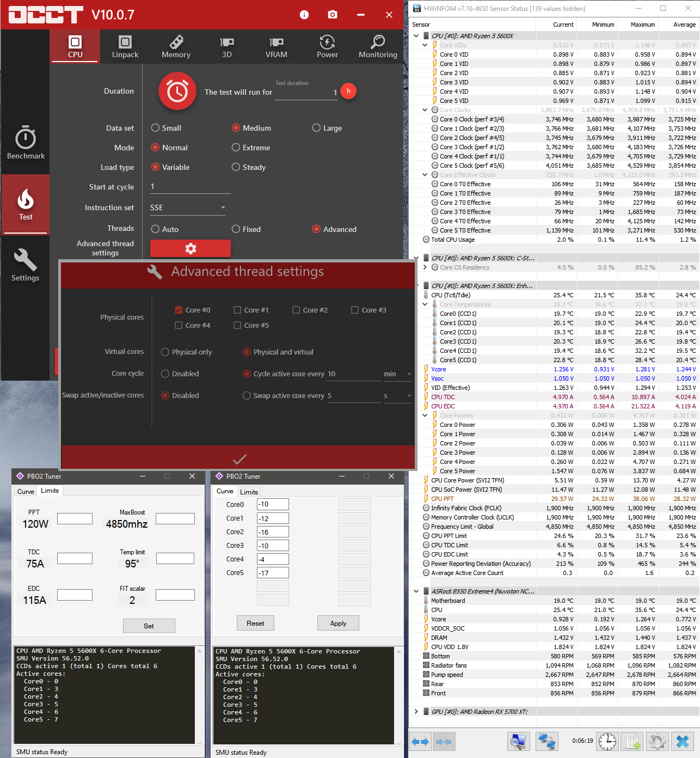700x758 pixels.
Task: Open Limits tab in PBO2 Tuner with Apply button
Action: pyautogui.click(x=249, y=492)
